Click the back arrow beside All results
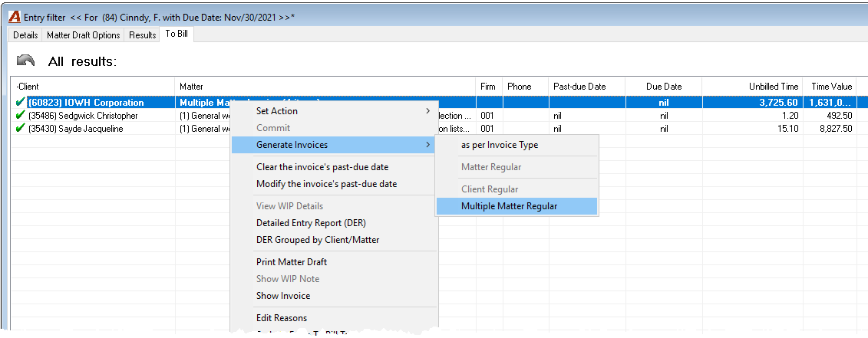This screenshot has height=338, width=868. [x=25, y=61]
